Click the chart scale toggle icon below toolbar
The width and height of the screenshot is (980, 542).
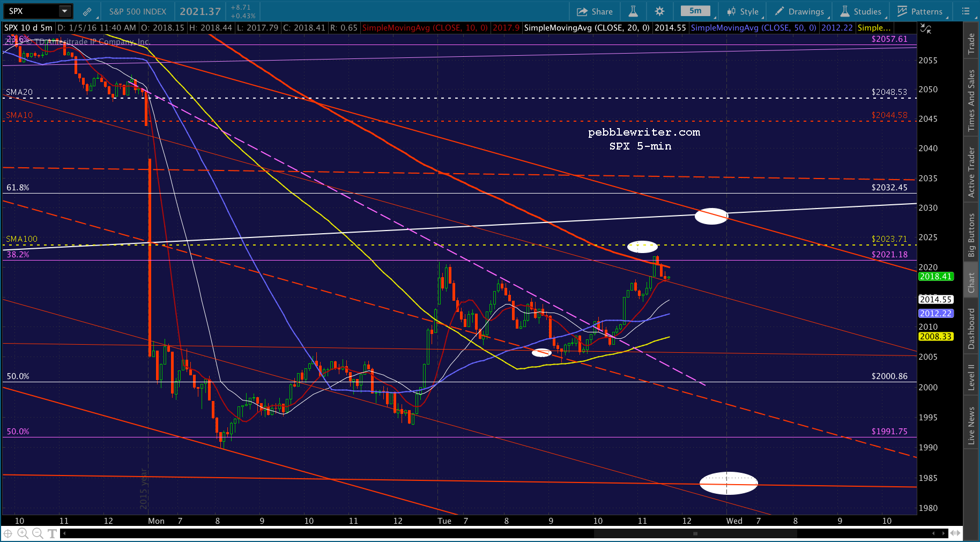pos(926,28)
